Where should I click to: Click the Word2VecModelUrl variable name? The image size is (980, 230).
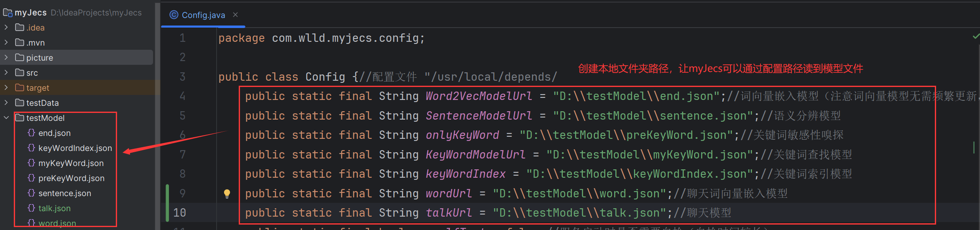click(x=479, y=96)
